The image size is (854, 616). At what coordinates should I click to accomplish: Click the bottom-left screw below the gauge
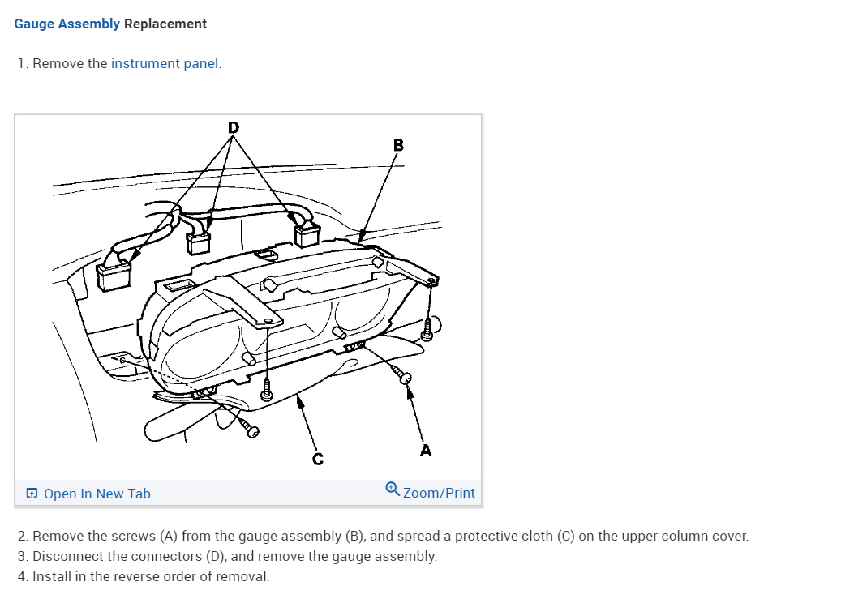point(248,427)
